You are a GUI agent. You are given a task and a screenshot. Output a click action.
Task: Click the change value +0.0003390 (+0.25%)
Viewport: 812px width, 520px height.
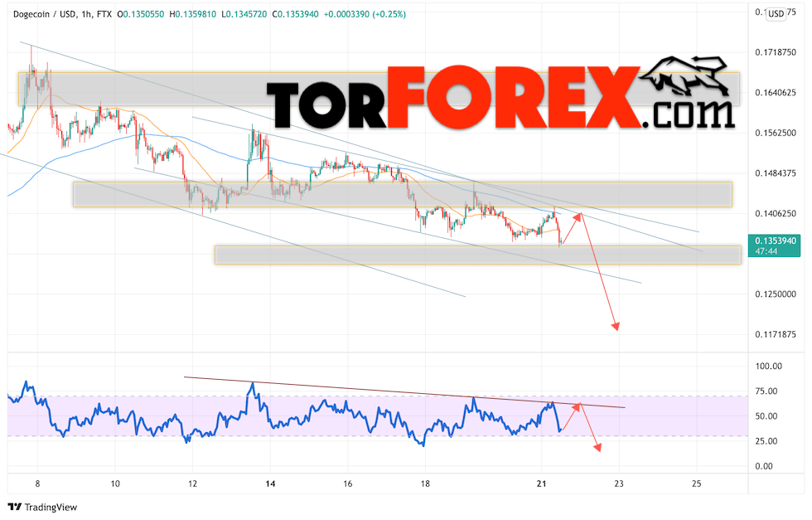coord(365,15)
